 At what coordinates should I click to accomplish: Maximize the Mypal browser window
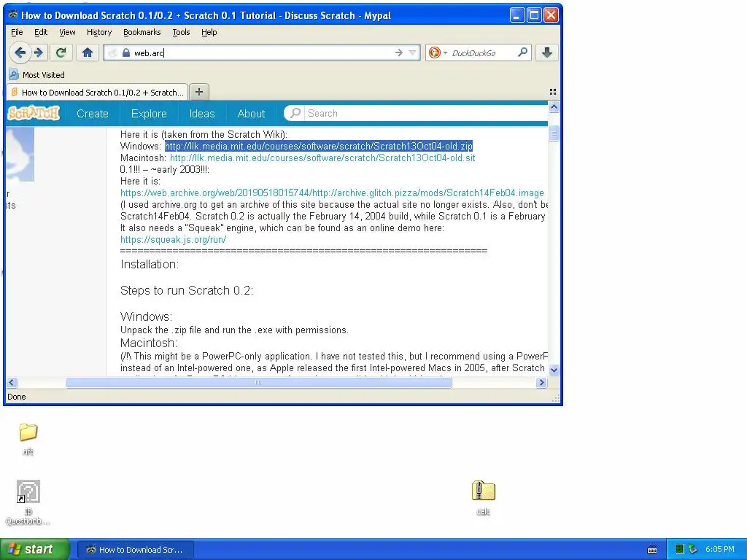point(534,15)
